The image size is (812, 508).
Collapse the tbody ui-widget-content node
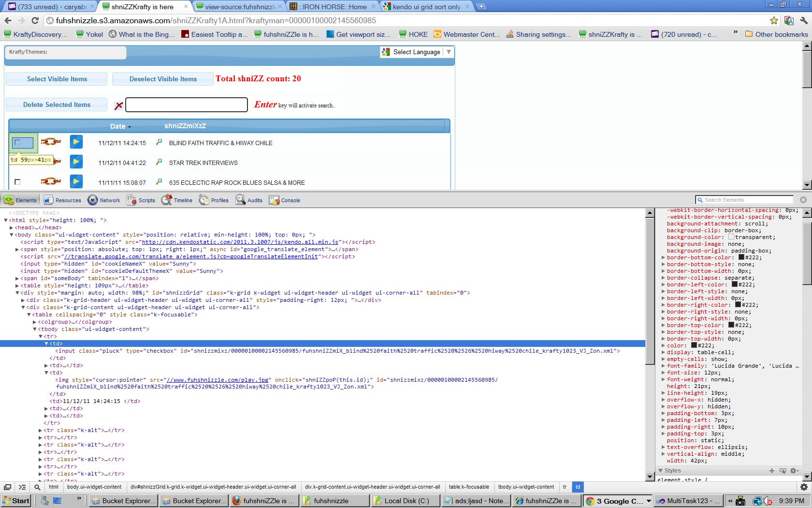click(x=35, y=329)
